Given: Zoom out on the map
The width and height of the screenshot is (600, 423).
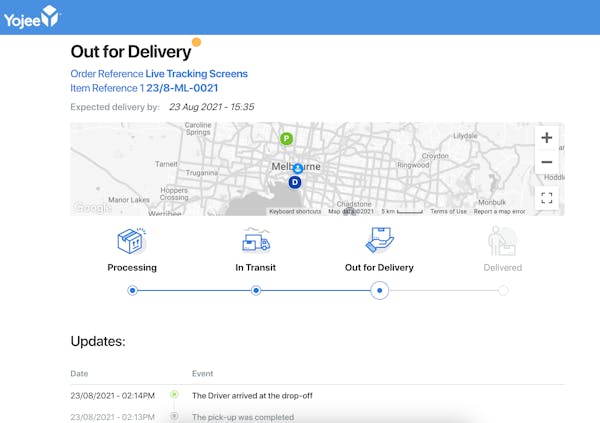Looking at the screenshot, I should [546, 162].
